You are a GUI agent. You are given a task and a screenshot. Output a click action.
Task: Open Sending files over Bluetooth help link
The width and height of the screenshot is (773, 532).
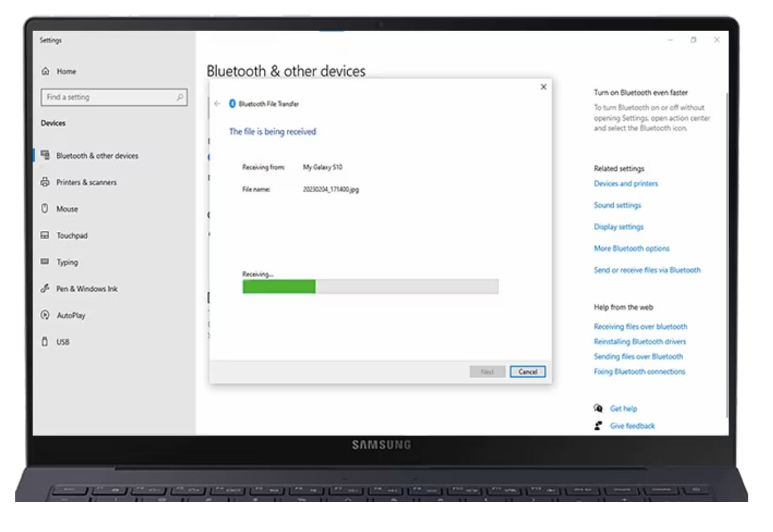(x=638, y=357)
